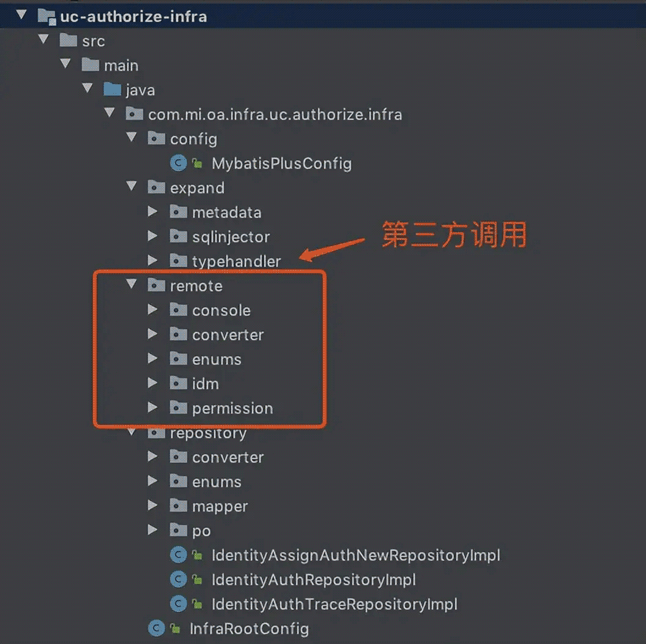Viewport: 646px width, 644px height.
Task: Expand the console package arrow
Action: coord(152,309)
